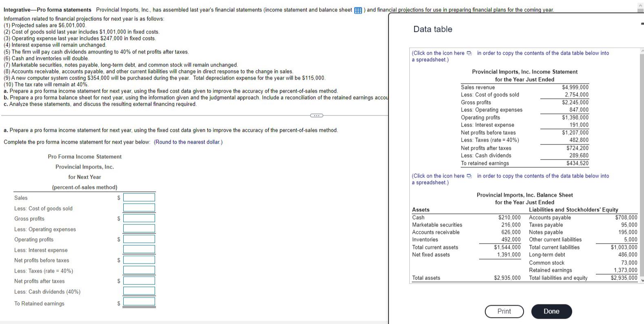The image size is (644, 324).
Task: Click the 482,800 taxes value
Action: [x=579, y=140]
